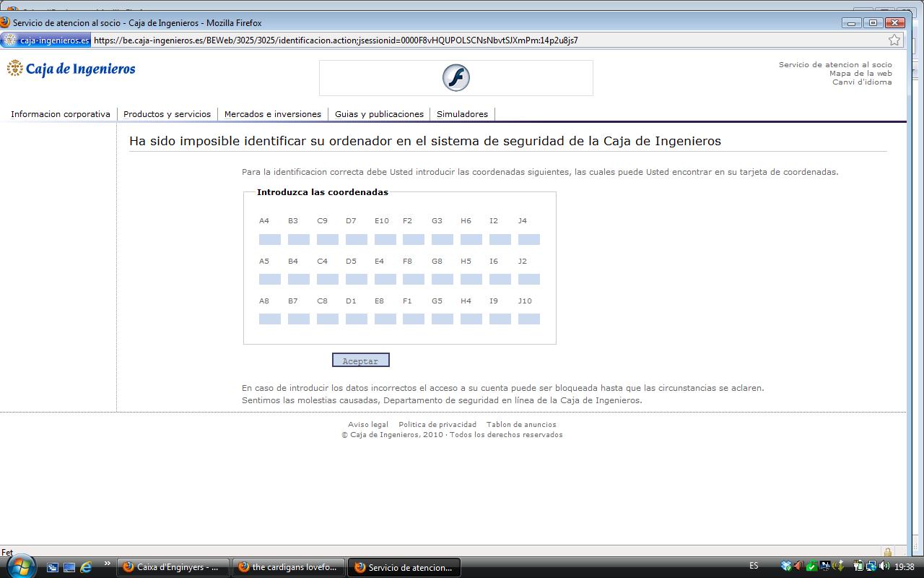Expand the quick launch overflow chevron
This screenshot has width=924, height=578.
tap(107, 564)
